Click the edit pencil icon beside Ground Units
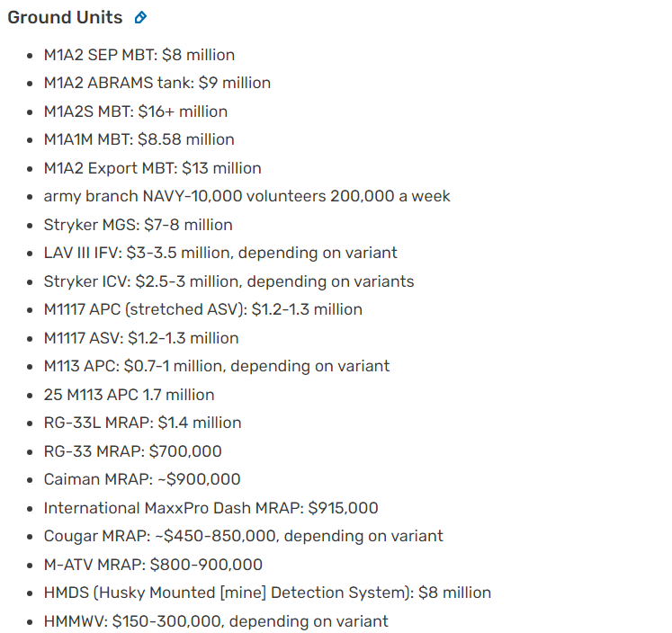The image size is (672, 633). coord(139,18)
